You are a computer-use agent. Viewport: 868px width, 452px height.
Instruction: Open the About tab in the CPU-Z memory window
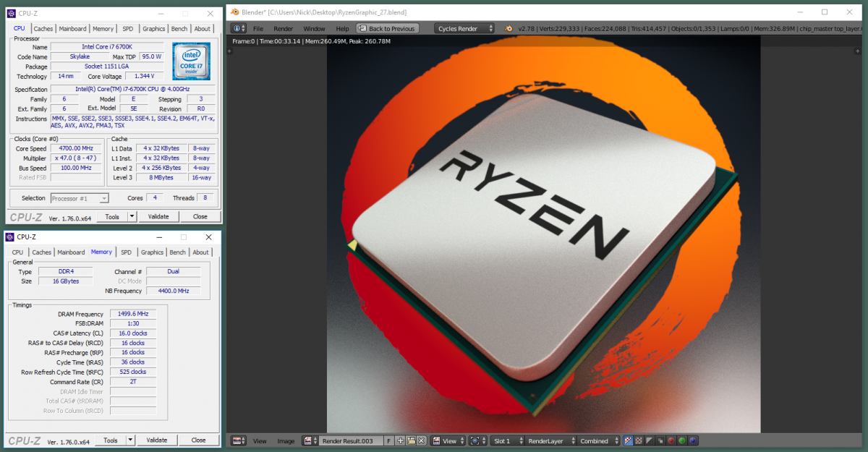pos(200,252)
